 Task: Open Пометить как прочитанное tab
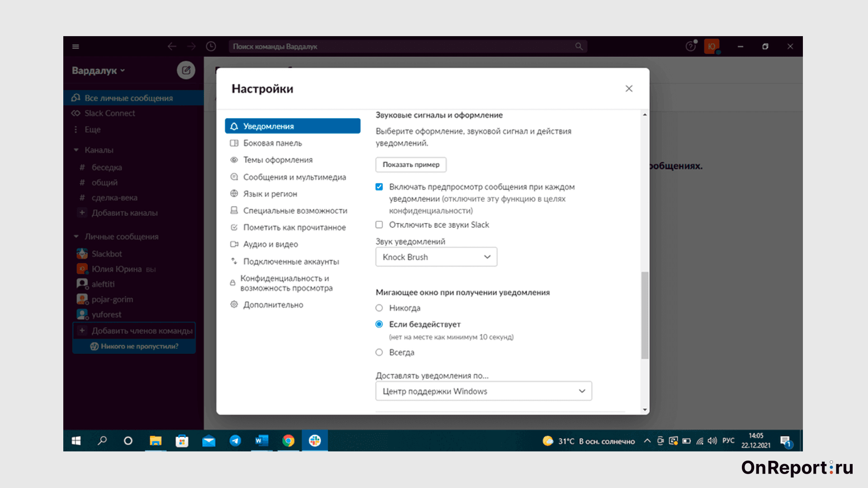(x=292, y=227)
